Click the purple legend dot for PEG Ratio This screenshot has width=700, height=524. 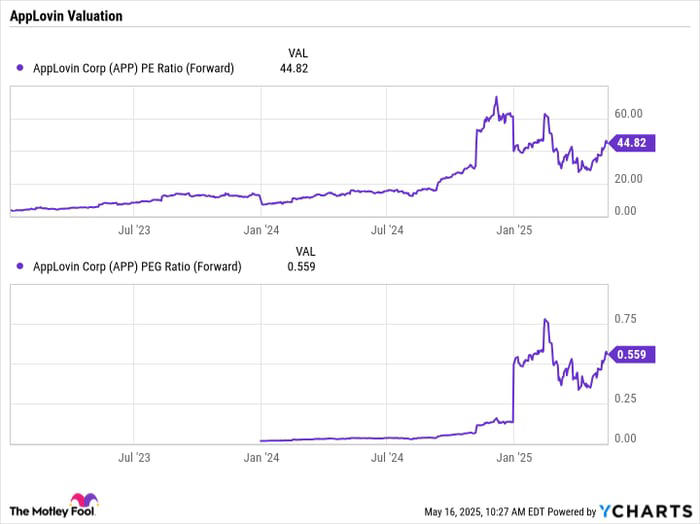20,266
